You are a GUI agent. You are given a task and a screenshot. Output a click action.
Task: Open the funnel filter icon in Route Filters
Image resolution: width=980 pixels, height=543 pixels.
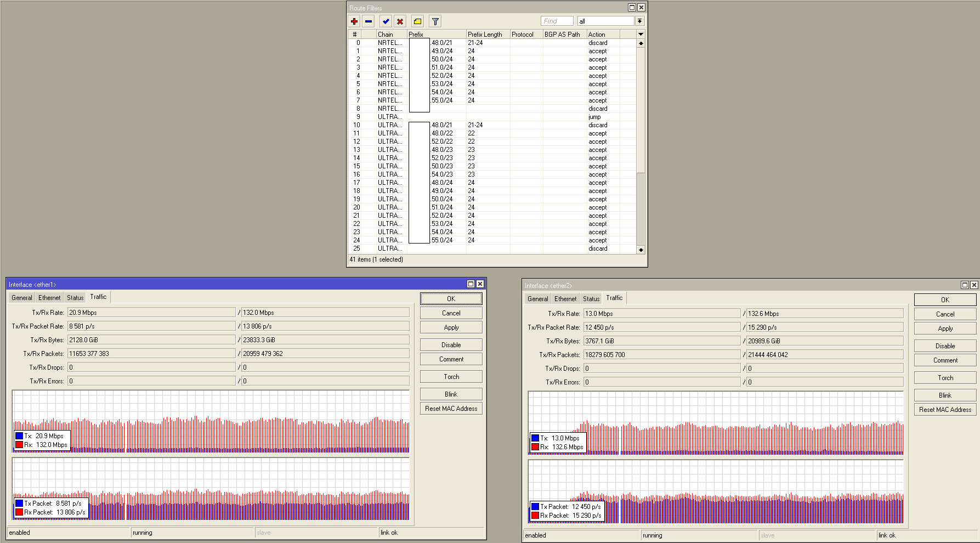pos(435,21)
